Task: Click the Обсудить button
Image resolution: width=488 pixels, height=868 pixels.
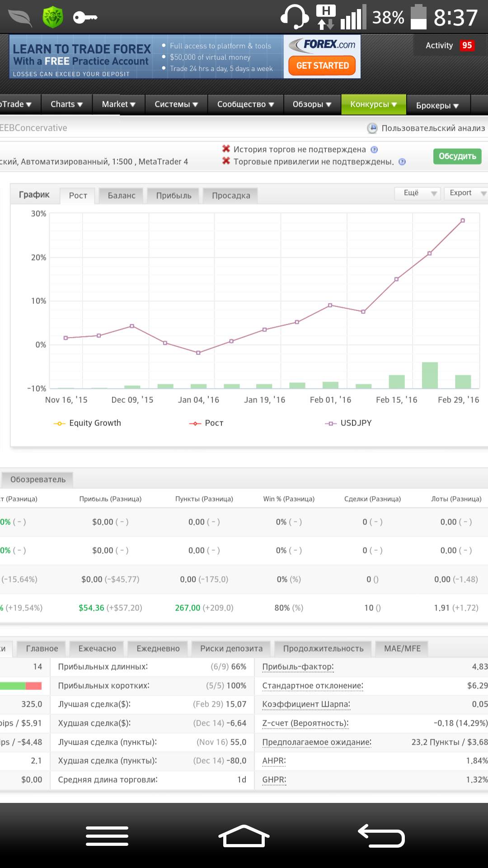Action: pyautogui.click(x=457, y=156)
